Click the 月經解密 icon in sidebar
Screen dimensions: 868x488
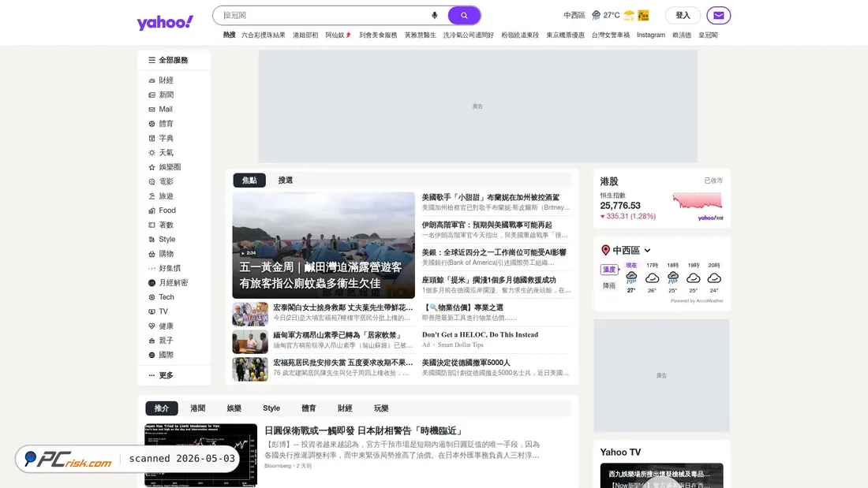point(152,283)
